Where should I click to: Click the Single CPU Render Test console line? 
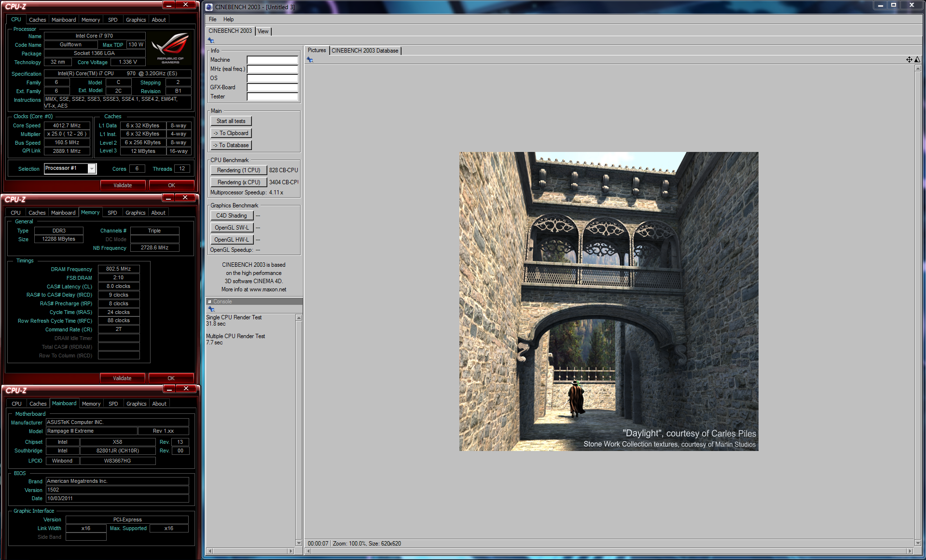point(234,317)
